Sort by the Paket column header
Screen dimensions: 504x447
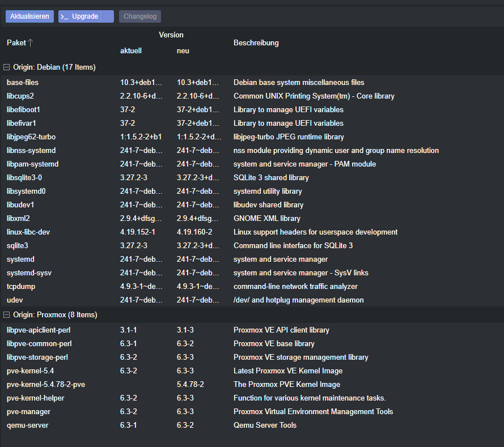(16, 42)
